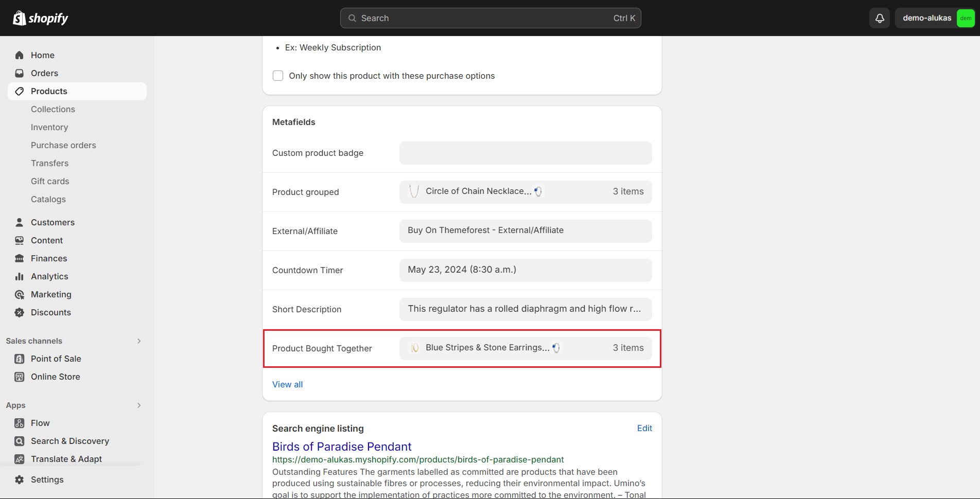Open Collections under Products

tap(53, 109)
